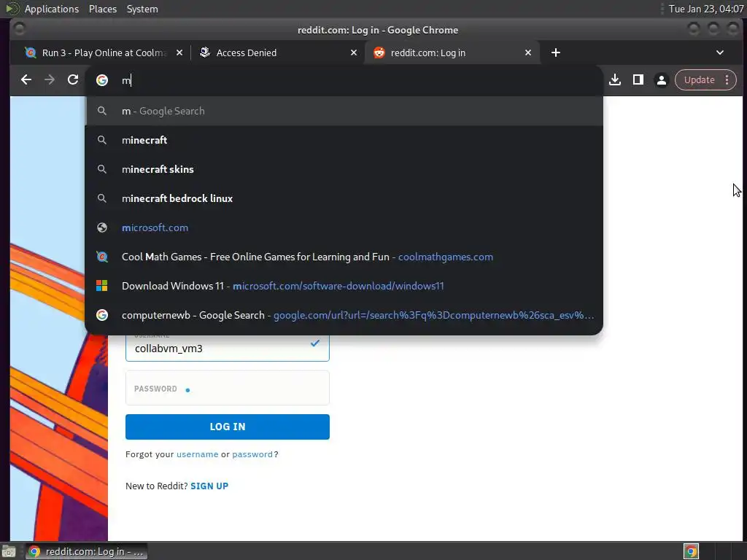The height and width of the screenshot is (560, 747).
Task: Click the blue LOG IN button
Action: 228,427
